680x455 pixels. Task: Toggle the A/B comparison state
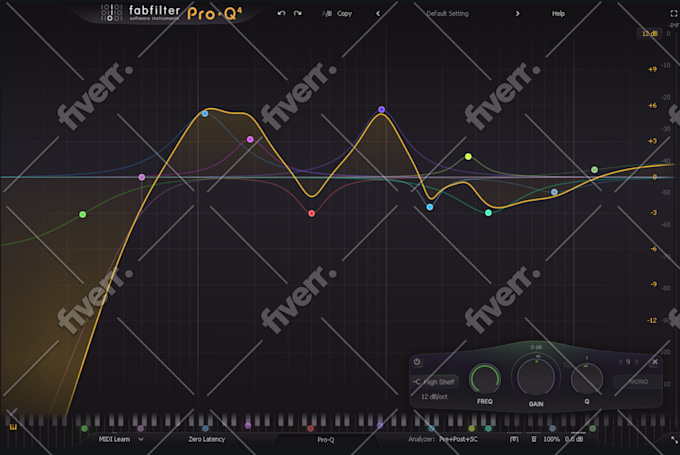click(327, 13)
